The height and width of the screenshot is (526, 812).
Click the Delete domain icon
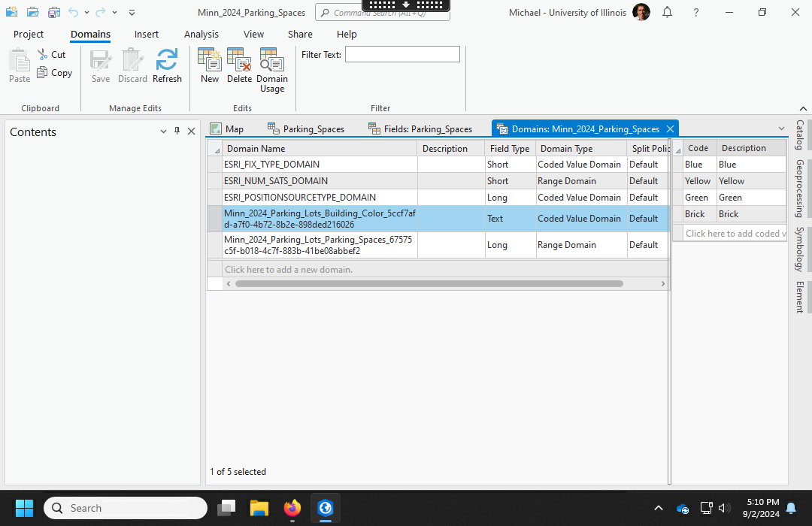point(239,65)
